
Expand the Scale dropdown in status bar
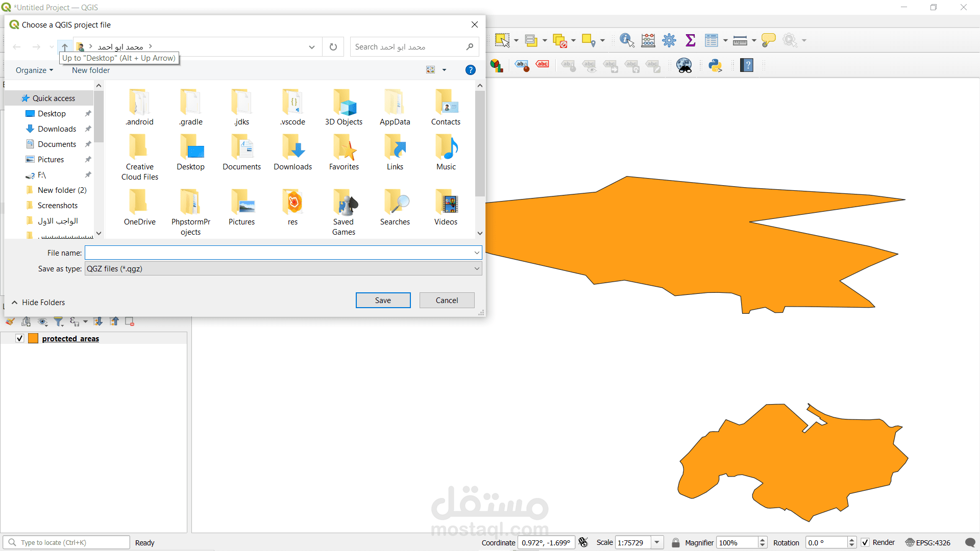(657, 542)
